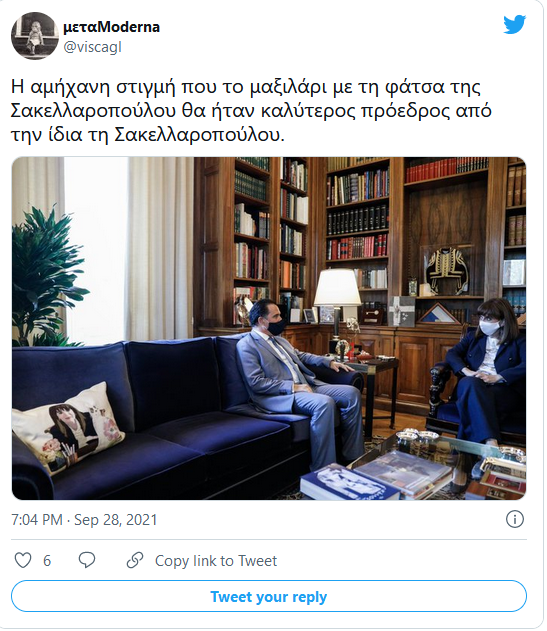Click the Tweet your reply button
Viewport: 547px width, 631px height.
[x=269, y=596]
